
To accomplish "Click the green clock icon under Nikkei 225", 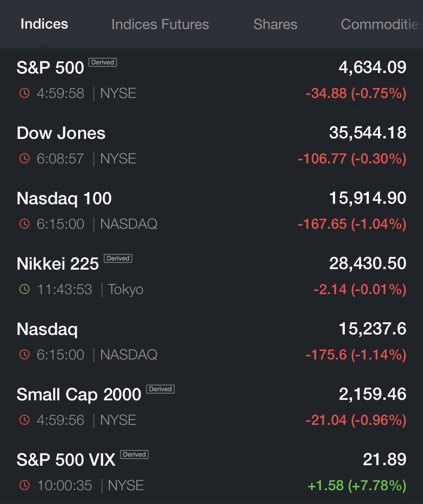I will pyautogui.click(x=25, y=290).
